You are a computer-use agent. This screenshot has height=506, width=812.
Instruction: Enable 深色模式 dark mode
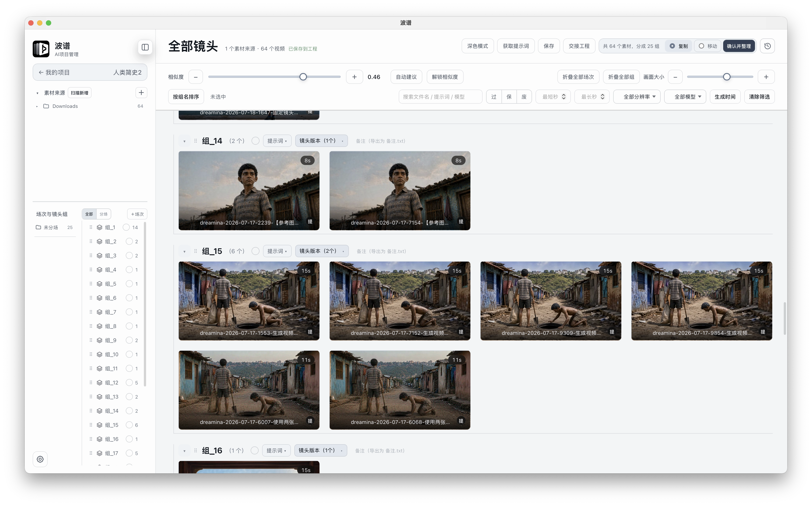(478, 46)
